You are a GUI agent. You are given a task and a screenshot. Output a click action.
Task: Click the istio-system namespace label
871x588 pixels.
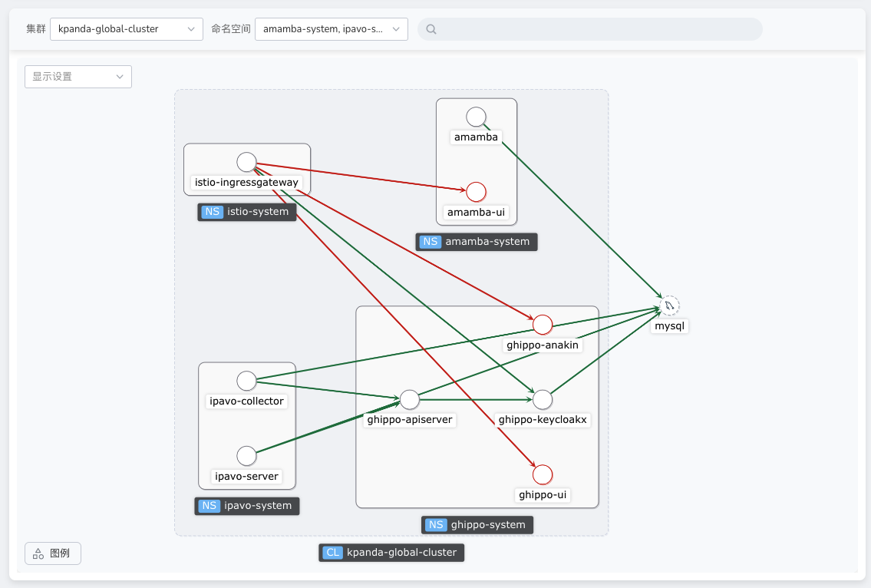(247, 212)
